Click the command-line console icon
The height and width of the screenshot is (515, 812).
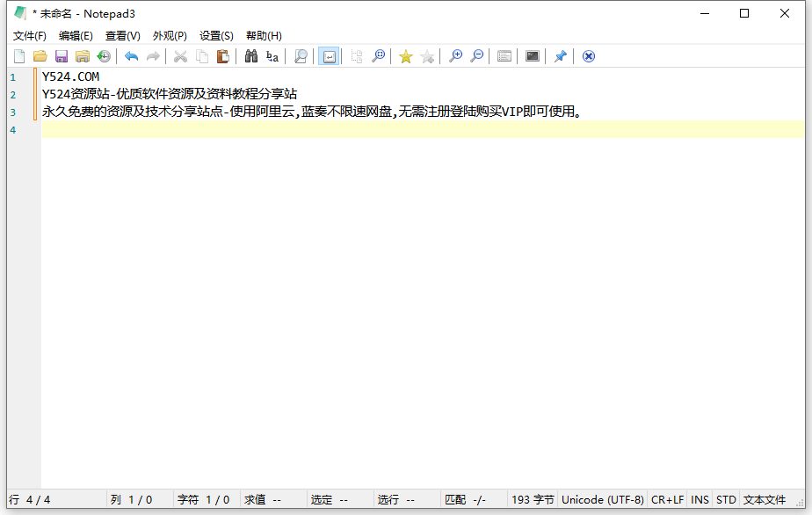(x=533, y=56)
